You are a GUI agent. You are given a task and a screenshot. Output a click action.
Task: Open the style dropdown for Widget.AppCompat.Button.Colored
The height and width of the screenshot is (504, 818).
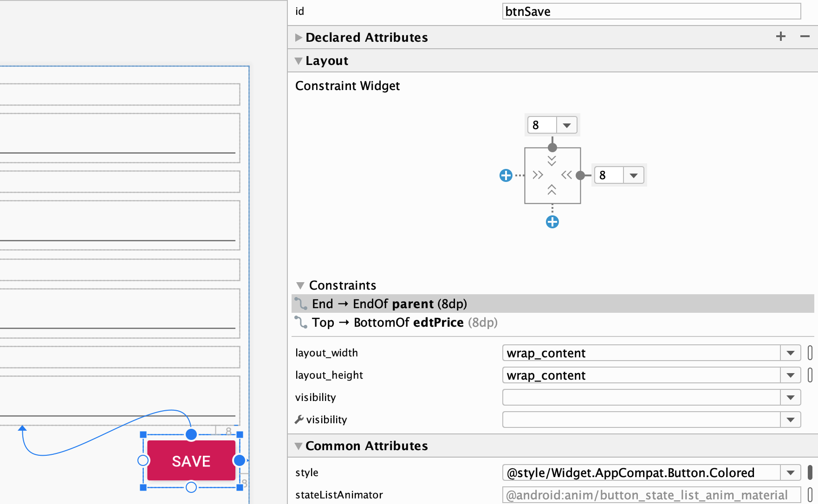tap(790, 473)
